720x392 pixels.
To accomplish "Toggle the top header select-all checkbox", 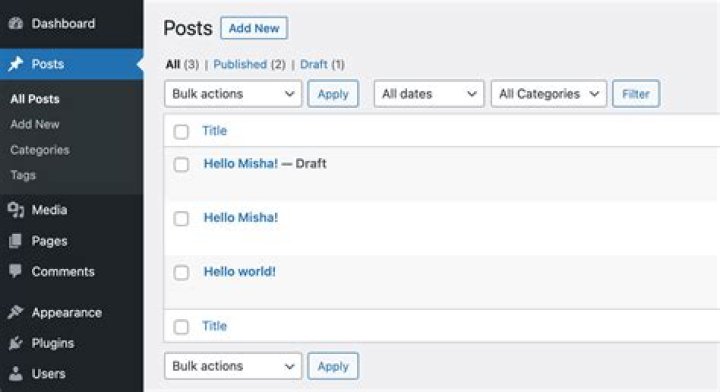I will coord(181,132).
